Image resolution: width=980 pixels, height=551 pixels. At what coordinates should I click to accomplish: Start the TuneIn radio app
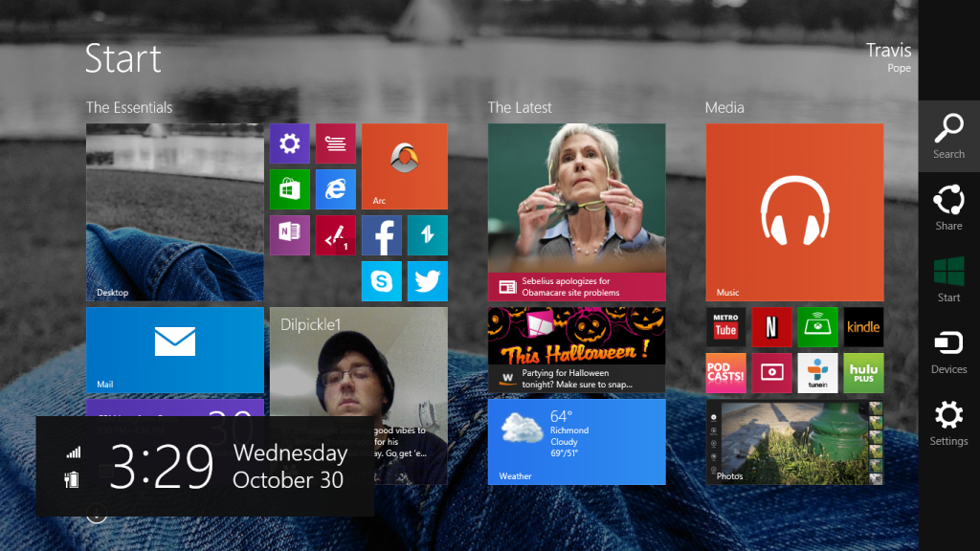click(817, 373)
